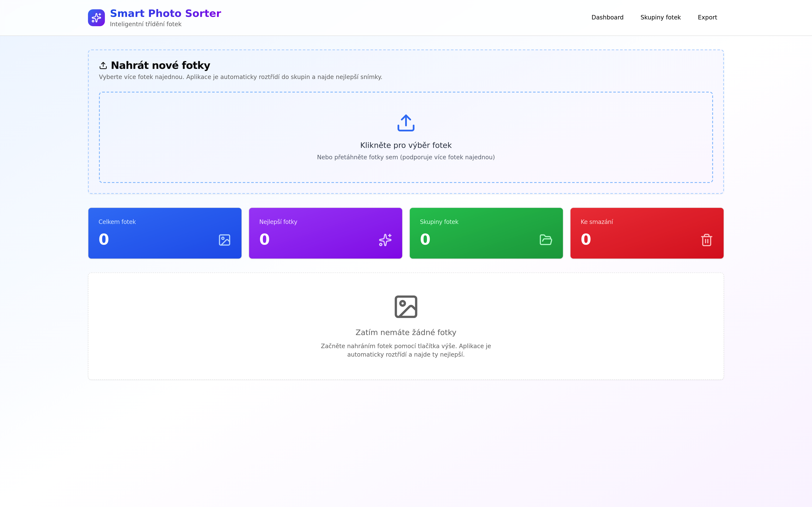Click the Nahrát nové fotky heading
The width and height of the screenshot is (812, 507).
(160, 65)
